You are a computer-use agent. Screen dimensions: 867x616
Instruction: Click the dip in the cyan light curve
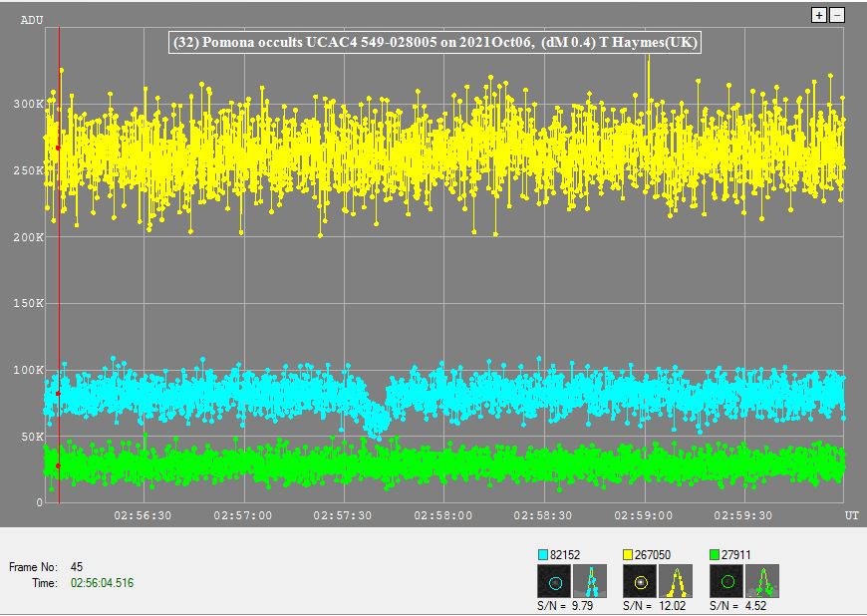click(x=377, y=427)
